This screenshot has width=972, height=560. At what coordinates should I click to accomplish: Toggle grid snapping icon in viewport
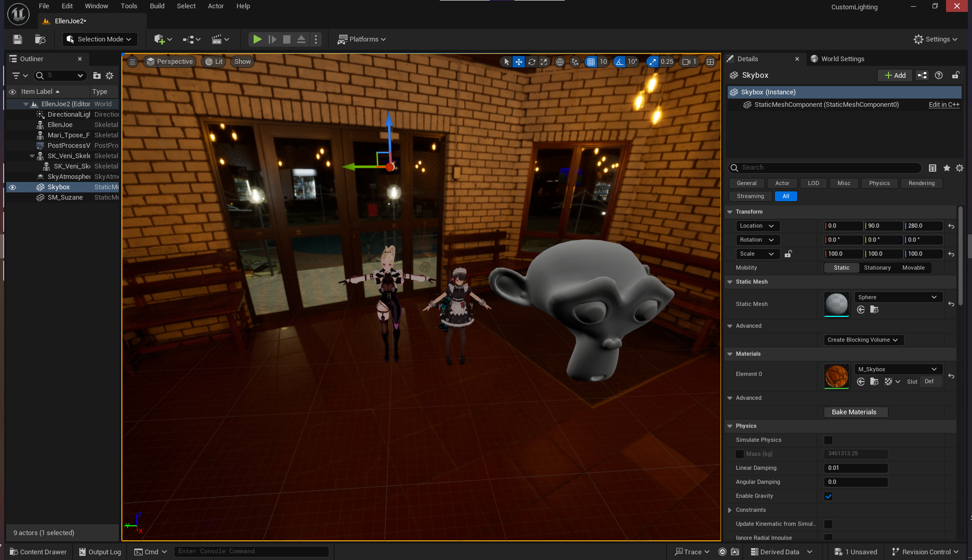tap(591, 62)
